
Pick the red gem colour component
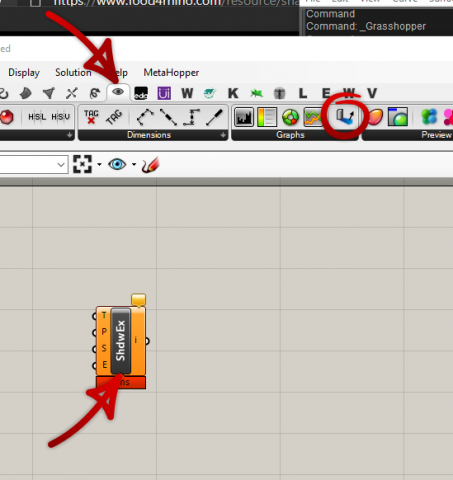pyautogui.click(x=7, y=117)
